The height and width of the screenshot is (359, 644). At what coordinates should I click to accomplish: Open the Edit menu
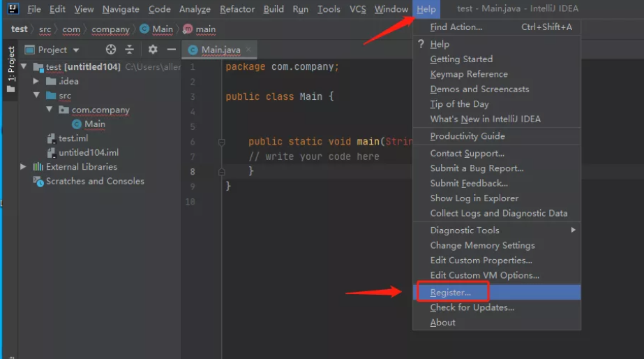57,9
